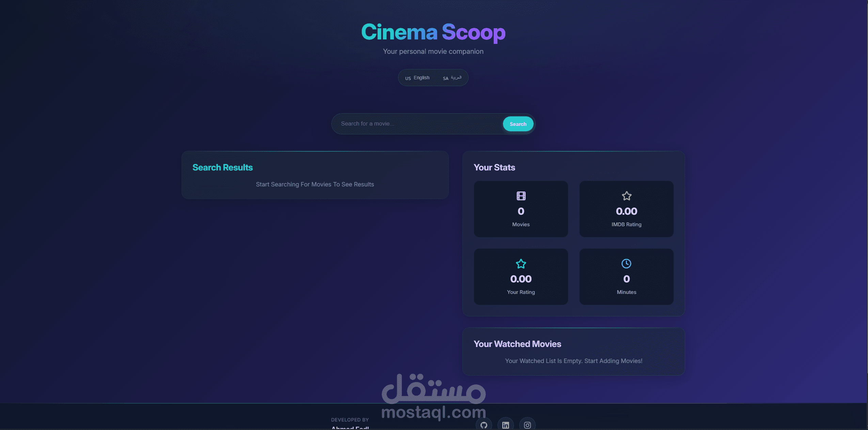The image size is (868, 430).
Task: Open the Ahmed Fadl developer link
Action: pyautogui.click(x=350, y=428)
